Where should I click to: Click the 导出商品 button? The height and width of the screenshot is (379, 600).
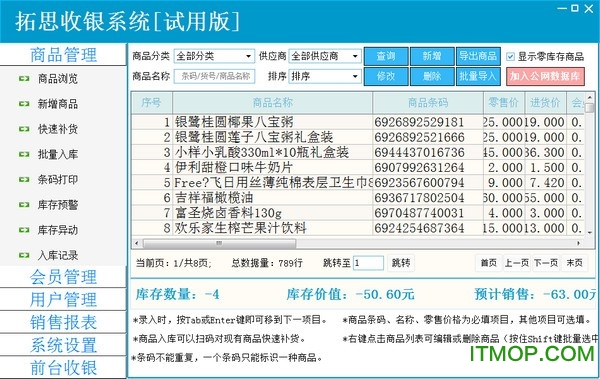pyautogui.click(x=478, y=56)
